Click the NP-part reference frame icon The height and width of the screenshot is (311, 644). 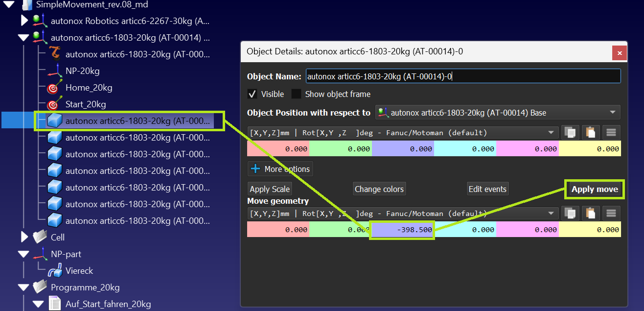pos(40,254)
